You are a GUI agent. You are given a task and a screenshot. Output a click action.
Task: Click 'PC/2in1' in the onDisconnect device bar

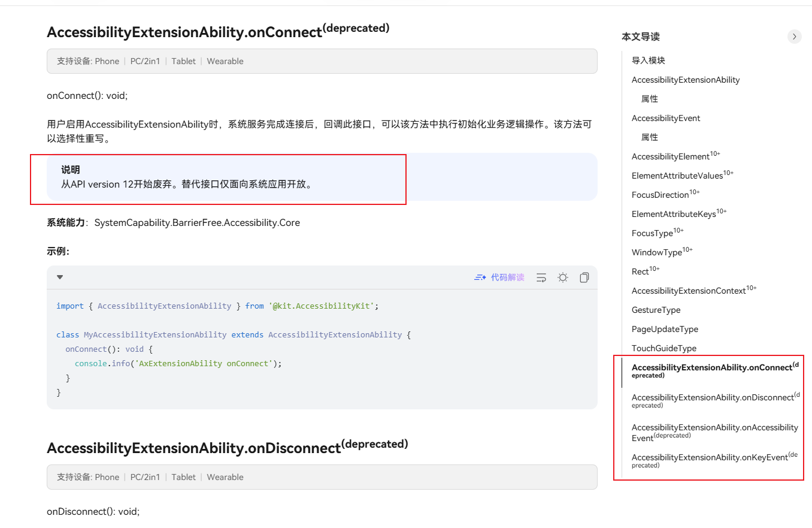pyautogui.click(x=146, y=477)
